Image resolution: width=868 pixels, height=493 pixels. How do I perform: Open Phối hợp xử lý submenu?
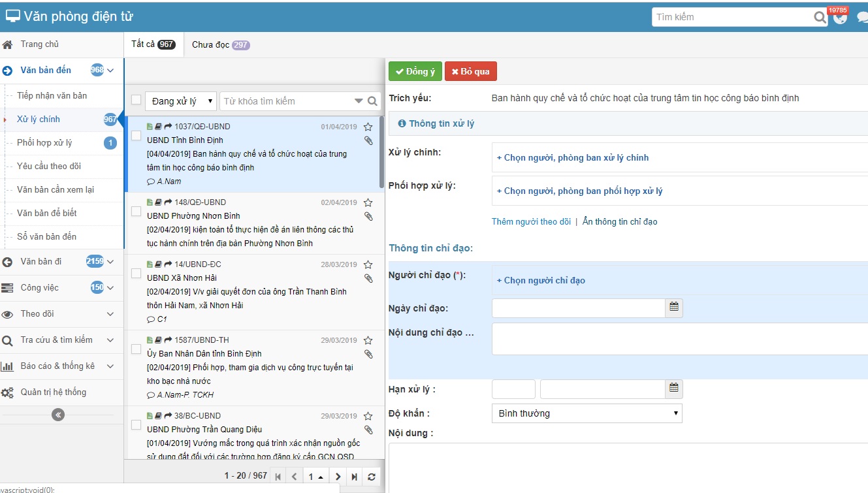point(45,142)
